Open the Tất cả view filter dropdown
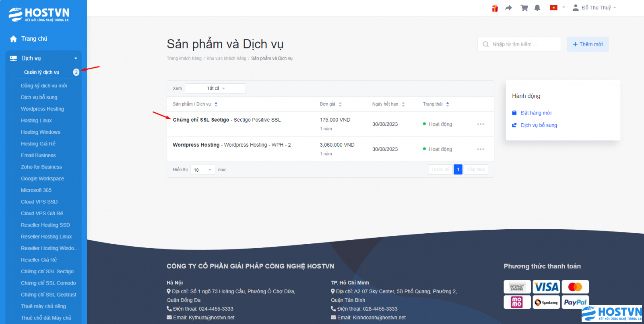644x324 pixels. pyautogui.click(x=215, y=88)
